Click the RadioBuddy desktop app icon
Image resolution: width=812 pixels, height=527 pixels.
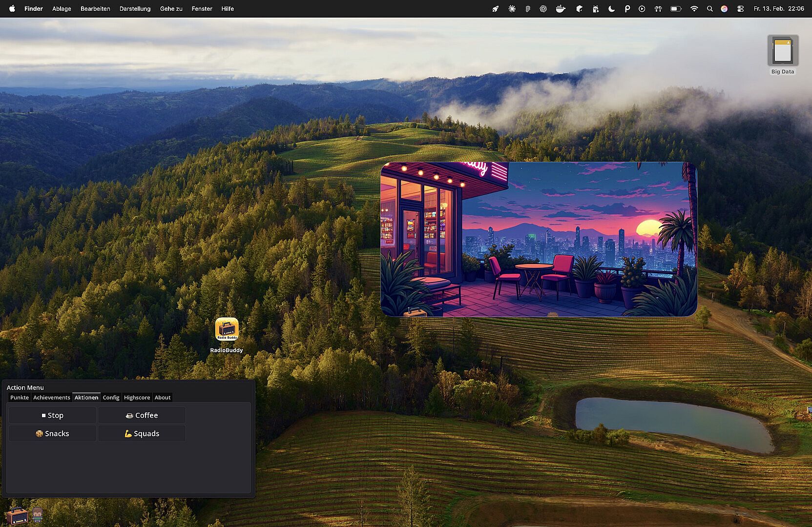tap(227, 329)
